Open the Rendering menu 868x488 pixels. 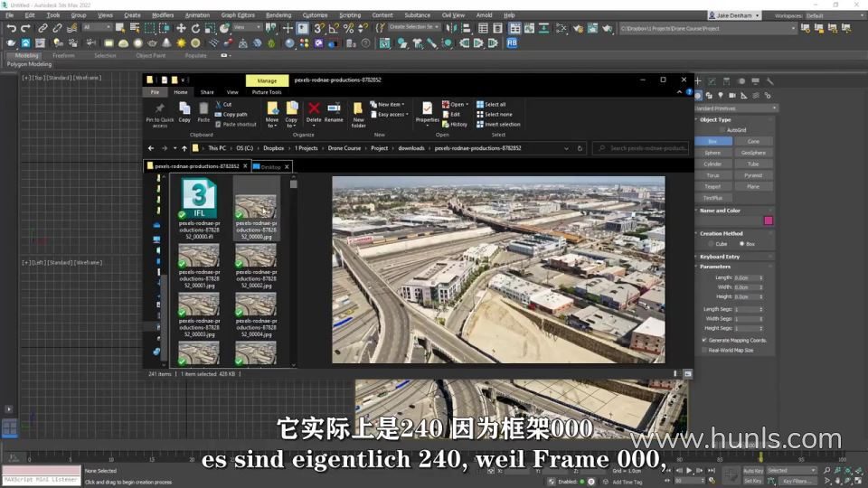click(x=278, y=15)
